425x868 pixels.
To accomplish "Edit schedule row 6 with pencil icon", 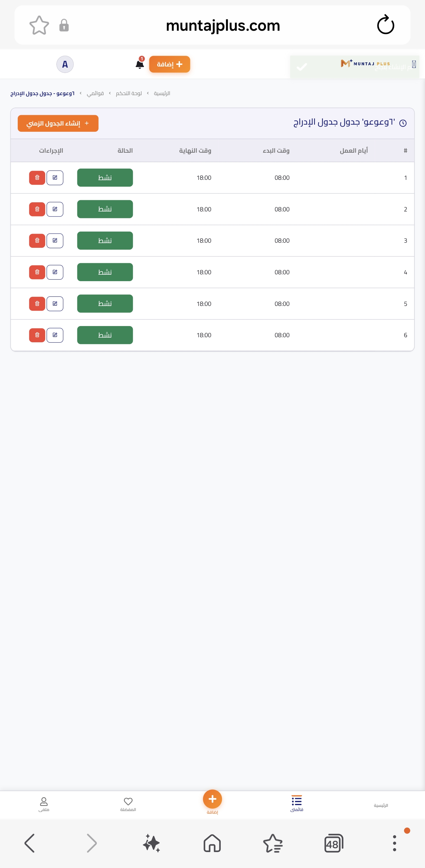I will pyautogui.click(x=55, y=335).
